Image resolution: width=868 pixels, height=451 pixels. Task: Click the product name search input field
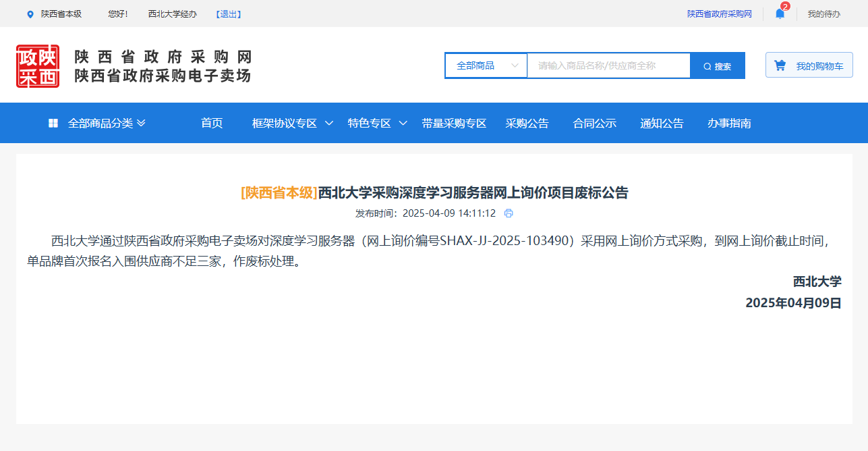point(608,65)
